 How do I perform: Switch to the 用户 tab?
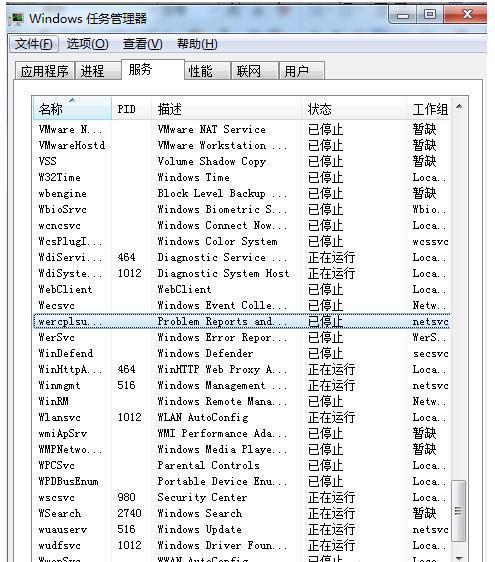click(x=302, y=71)
